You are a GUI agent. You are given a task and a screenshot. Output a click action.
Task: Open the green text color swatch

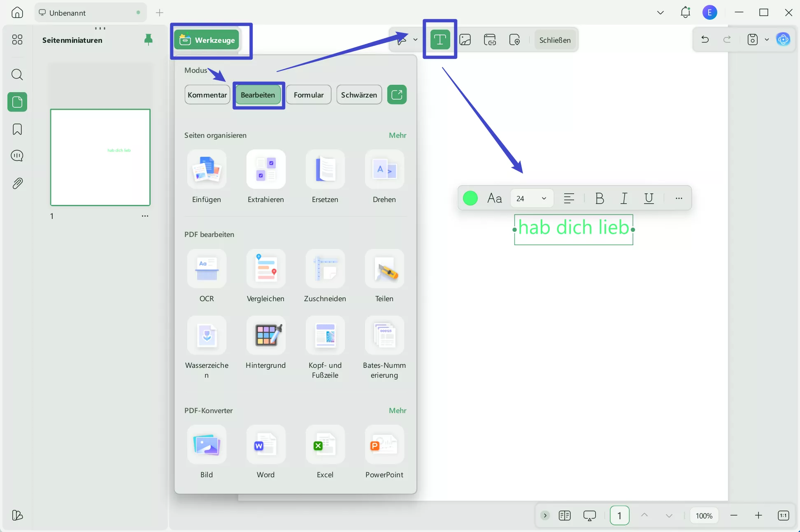pyautogui.click(x=470, y=198)
